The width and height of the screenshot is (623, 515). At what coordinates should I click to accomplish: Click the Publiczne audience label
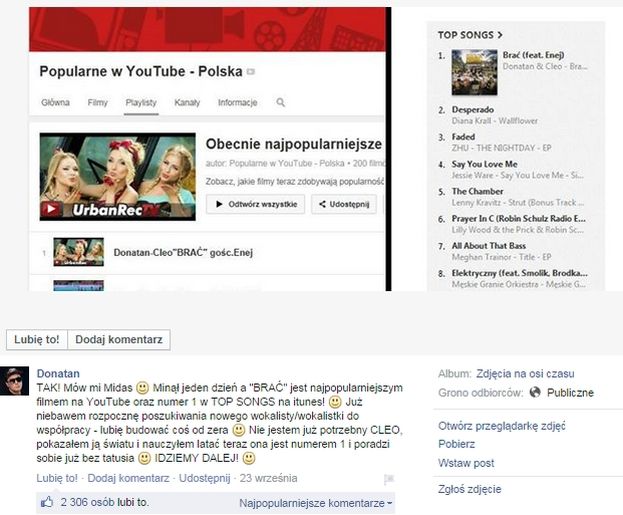coord(570,393)
